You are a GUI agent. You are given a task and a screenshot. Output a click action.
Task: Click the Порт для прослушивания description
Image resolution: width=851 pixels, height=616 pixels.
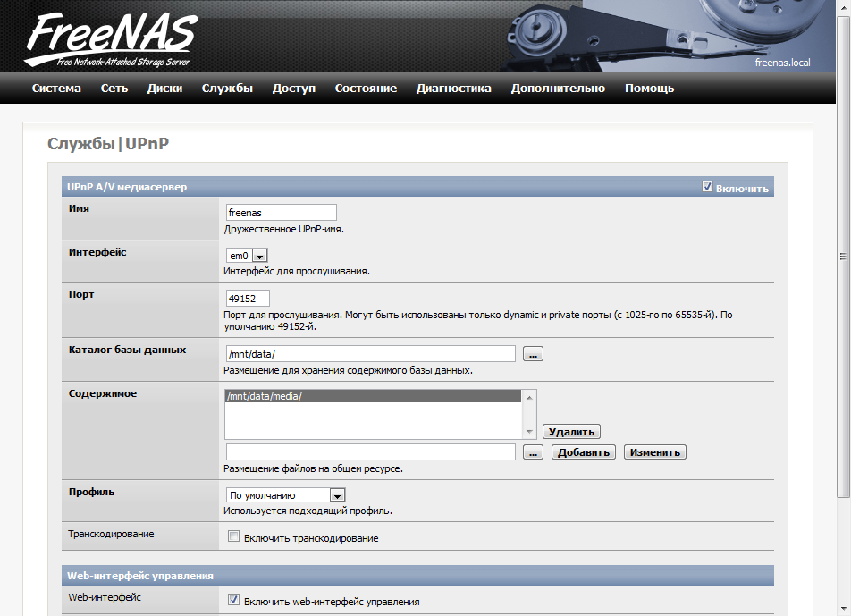point(478,321)
